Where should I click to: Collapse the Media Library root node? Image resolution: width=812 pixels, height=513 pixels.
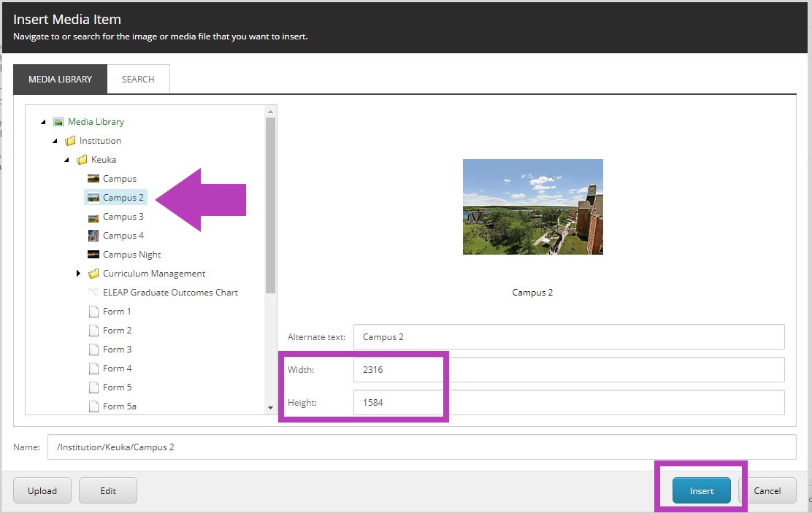point(44,122)
